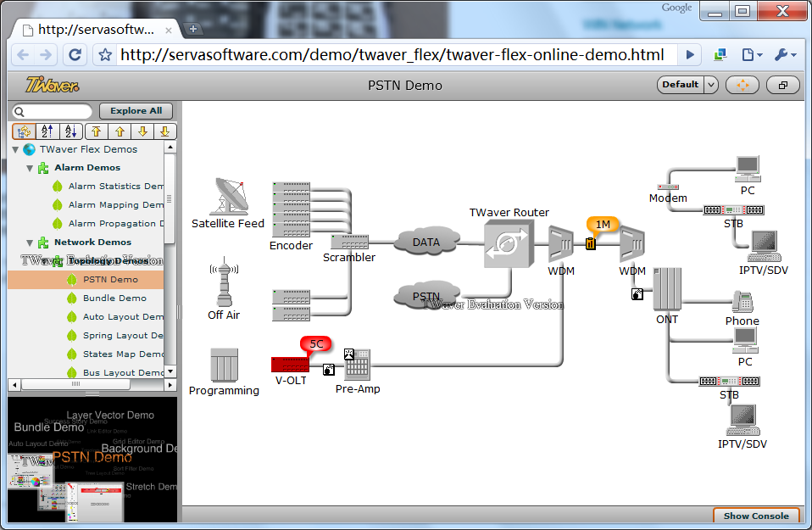
Task: Click the Phone node icon
Action: [x=742, y=302]
